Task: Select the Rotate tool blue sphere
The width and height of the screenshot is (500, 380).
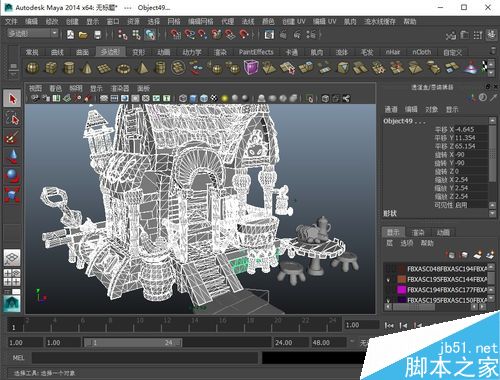Action: click(x=12, y=175)
